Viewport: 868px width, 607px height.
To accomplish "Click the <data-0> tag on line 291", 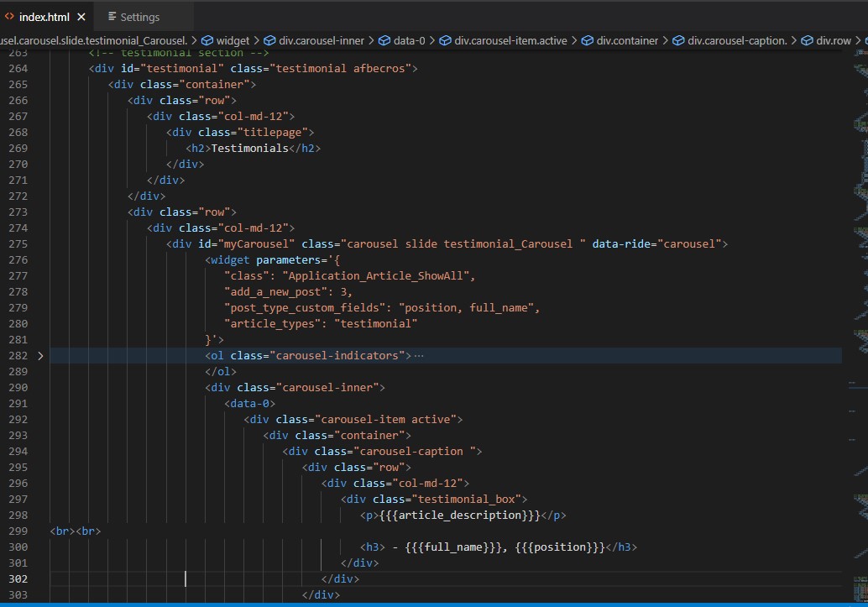I will [249, 404].
